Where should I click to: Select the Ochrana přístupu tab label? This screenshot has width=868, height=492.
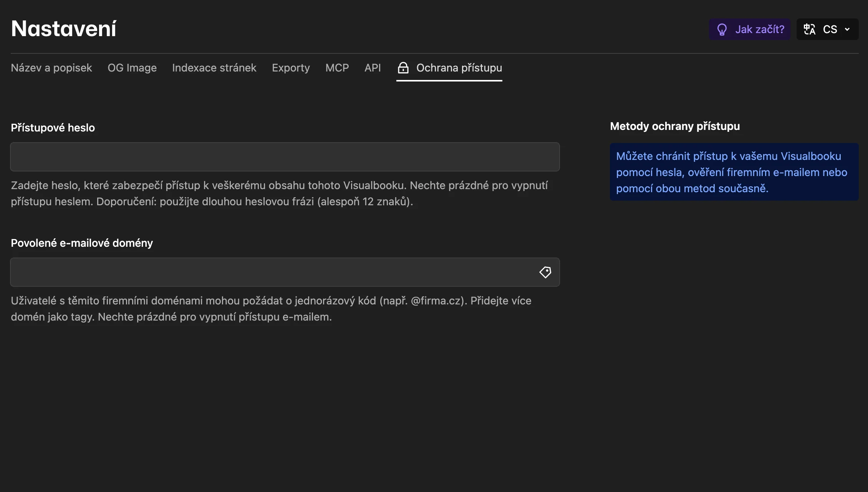(x=459, y=68)
